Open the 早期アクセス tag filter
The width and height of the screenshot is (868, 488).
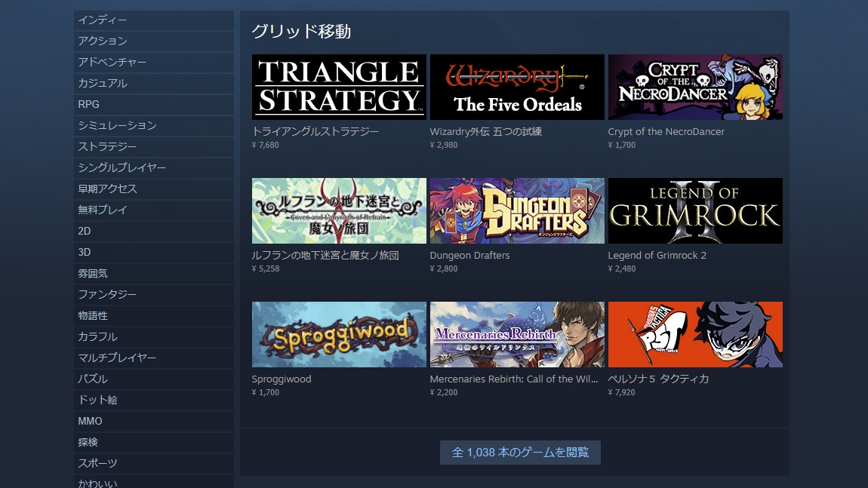point(154,189)
